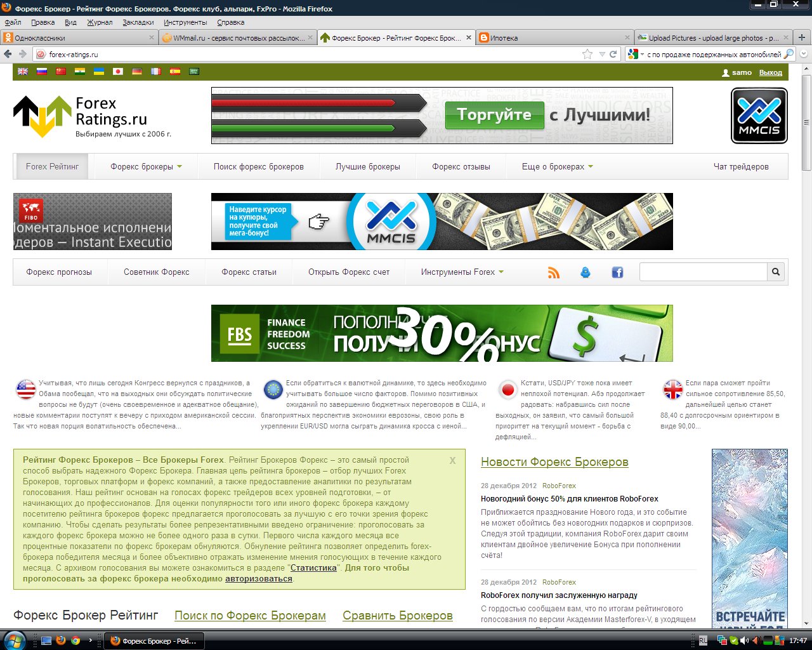Bookmark page with the star icon
The width and height of the screenshot is (812, 650).
(587, 54)
